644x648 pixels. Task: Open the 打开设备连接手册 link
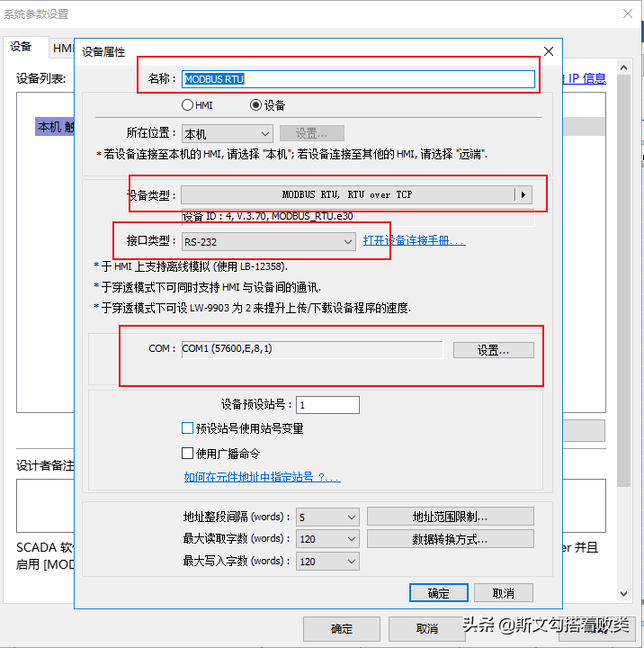414,241
